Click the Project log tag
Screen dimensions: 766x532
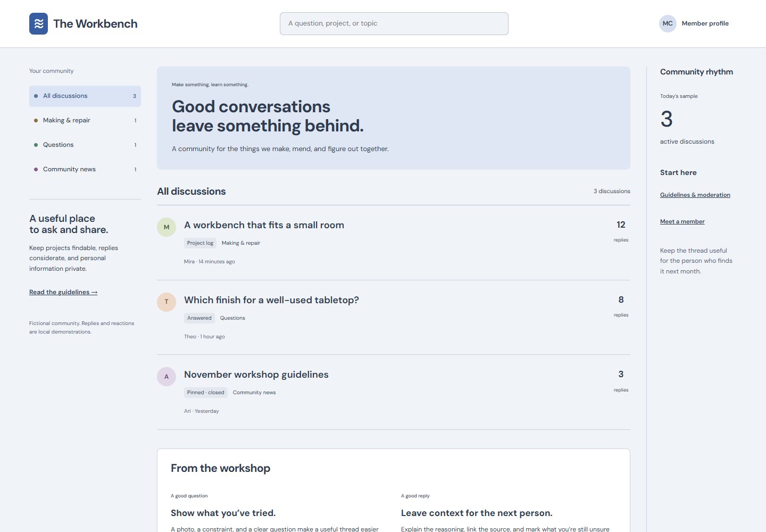(200, 243)
